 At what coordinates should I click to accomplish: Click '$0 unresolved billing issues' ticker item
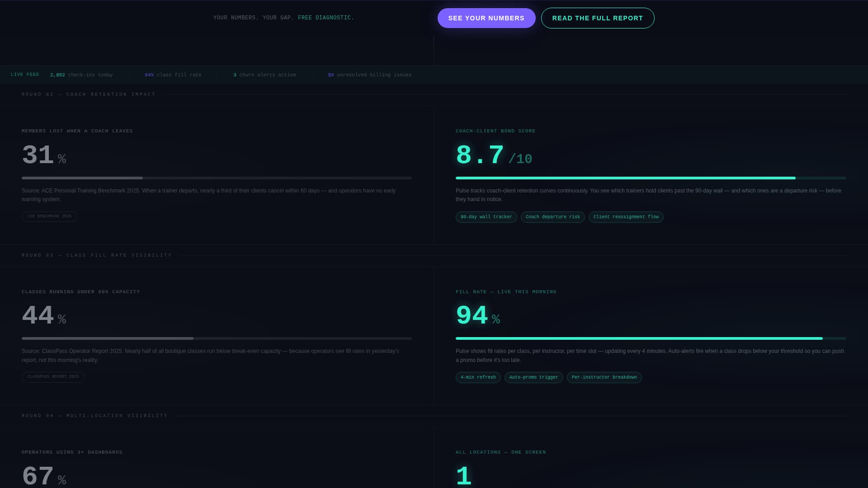tap(370, 75)
